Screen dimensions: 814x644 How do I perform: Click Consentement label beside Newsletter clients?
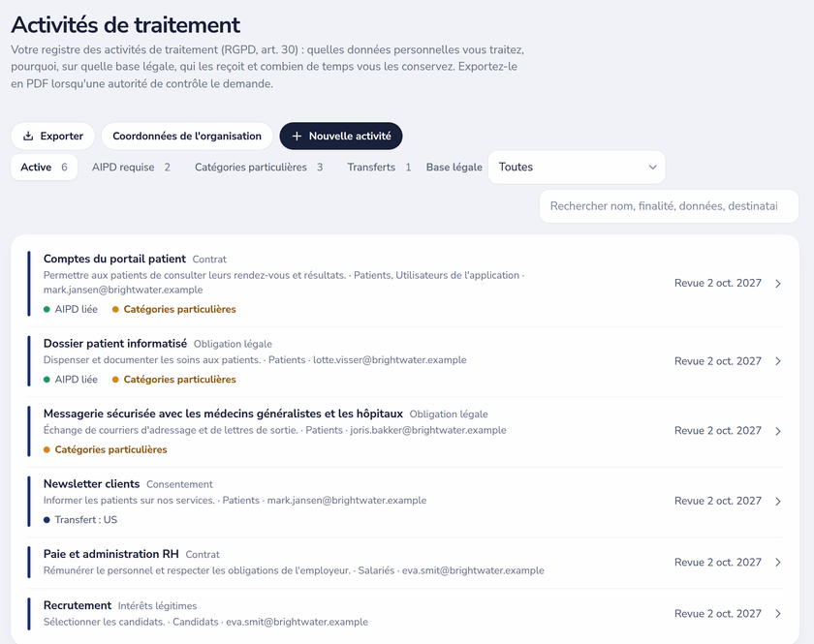pyautogui.click(x=179, y=484)
